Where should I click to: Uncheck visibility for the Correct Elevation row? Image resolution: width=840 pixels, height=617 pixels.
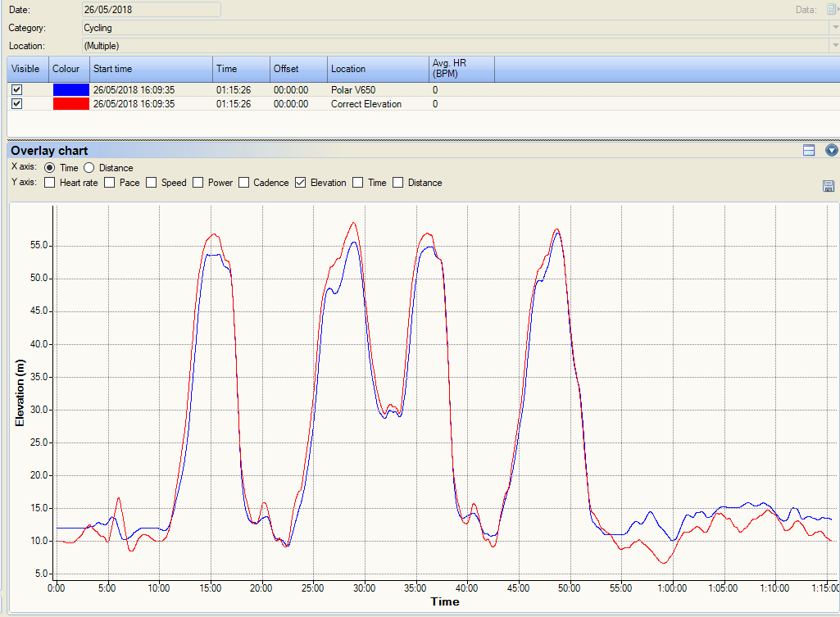pyautogui.click(x=17, y=104)
